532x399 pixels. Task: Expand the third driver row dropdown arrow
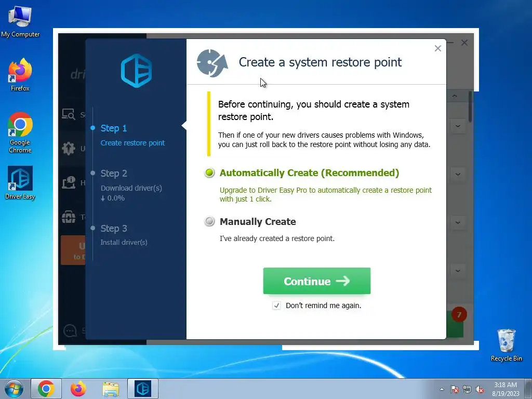coord(458,222)
